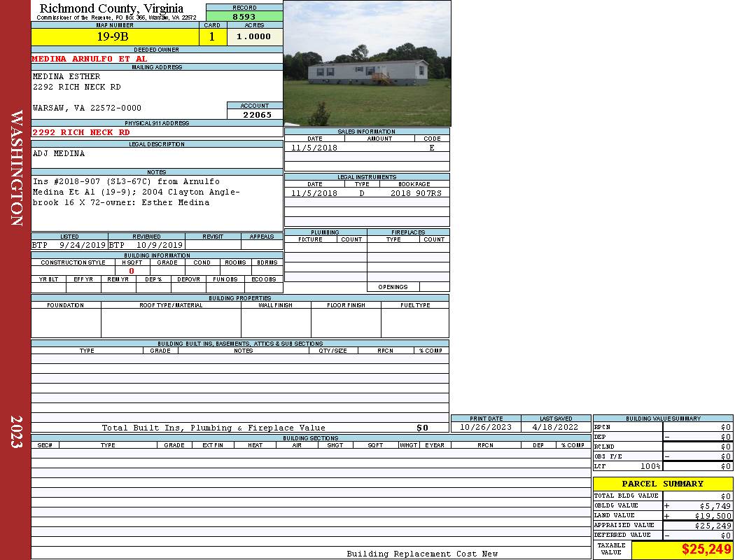The image size is (735, 560).
Task: Click the yellow PARCEL SUMMARY header
Action: [662, 484]
